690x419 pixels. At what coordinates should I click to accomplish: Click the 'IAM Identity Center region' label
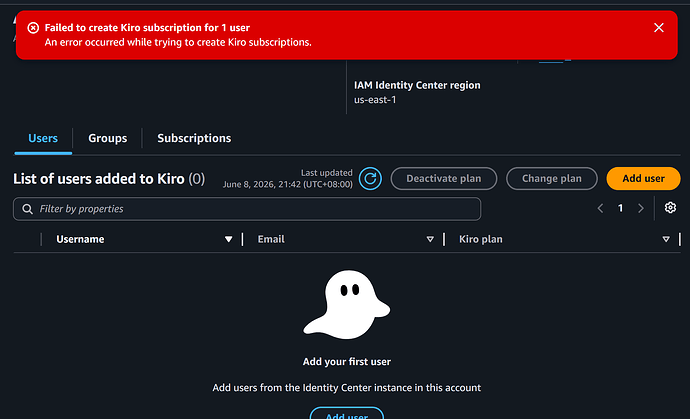[x=417, y=85]
